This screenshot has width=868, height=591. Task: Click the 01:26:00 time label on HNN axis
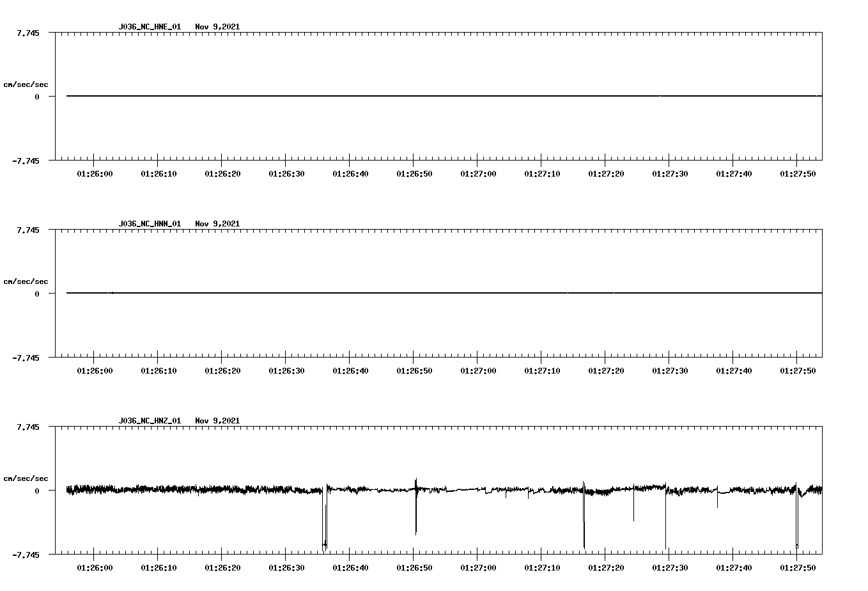95,371
